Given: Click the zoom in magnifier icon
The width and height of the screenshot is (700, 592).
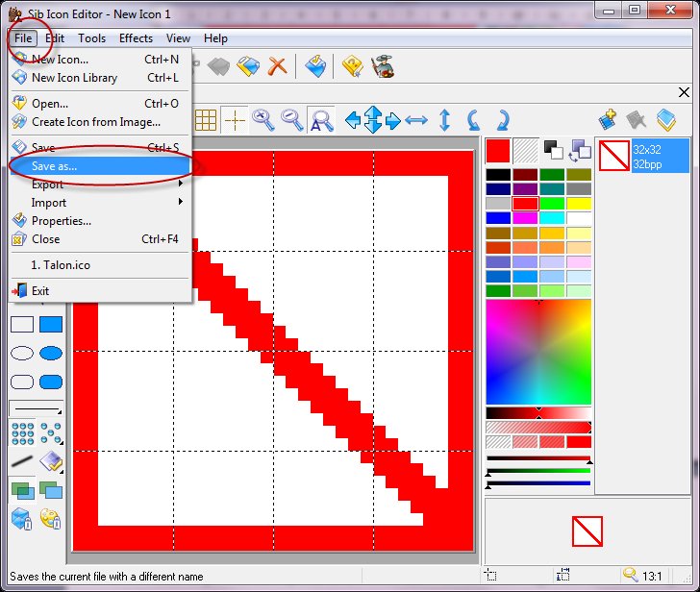Looking at the screenshot, I should [262, 119].
